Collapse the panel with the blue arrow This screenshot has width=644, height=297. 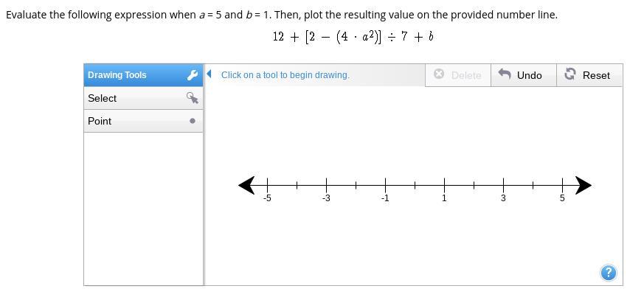210,74
